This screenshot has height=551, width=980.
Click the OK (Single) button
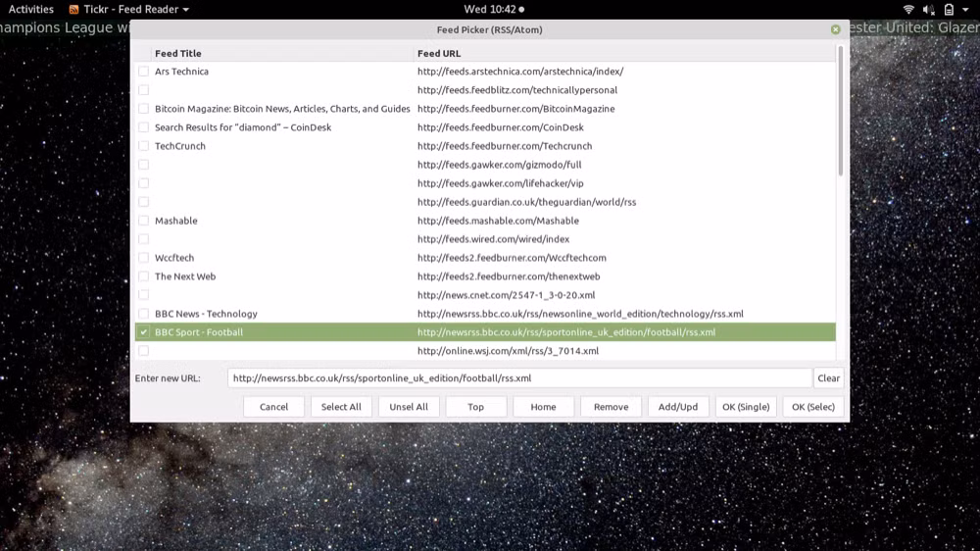coord(746,407)
